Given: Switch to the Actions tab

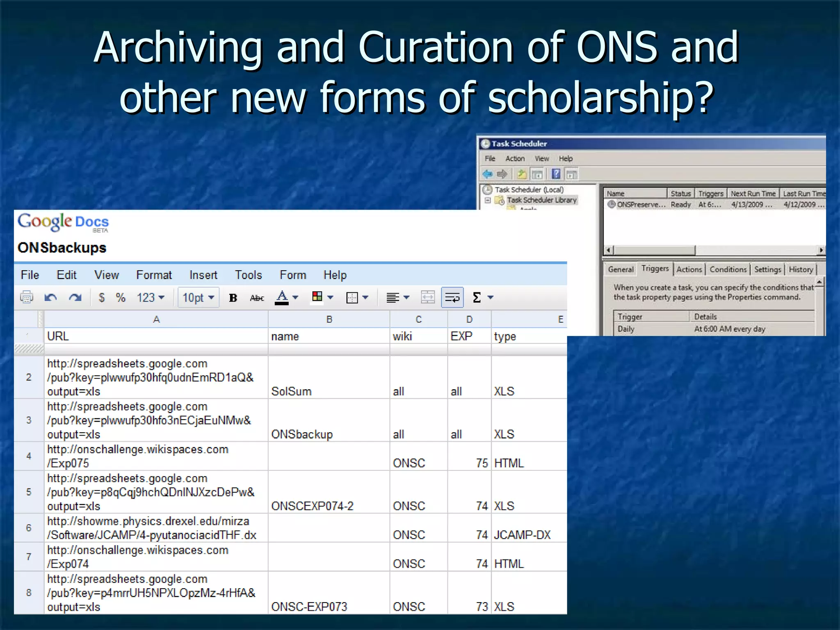Looking at the screenshot, I should click(x=689, y=269).
